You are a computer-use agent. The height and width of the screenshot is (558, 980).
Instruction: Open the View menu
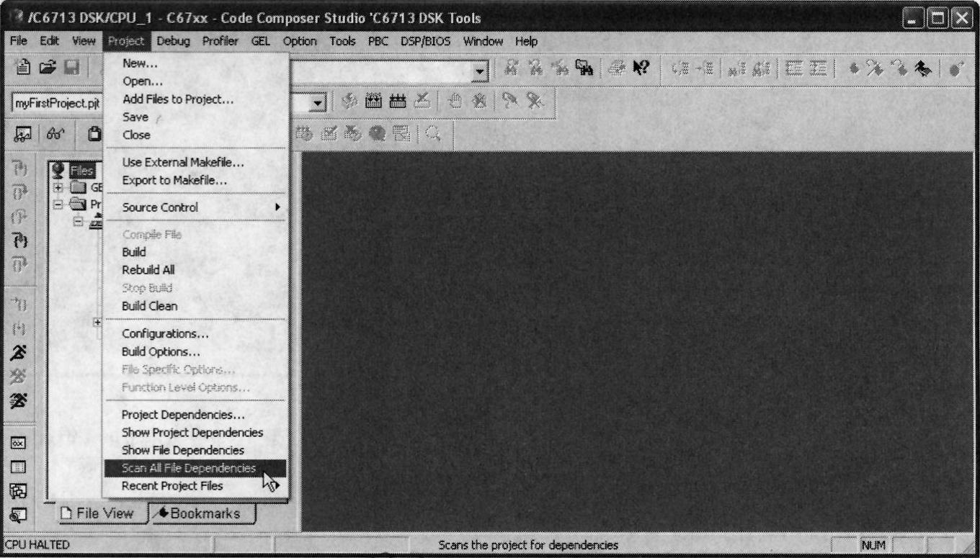point(84,41)
